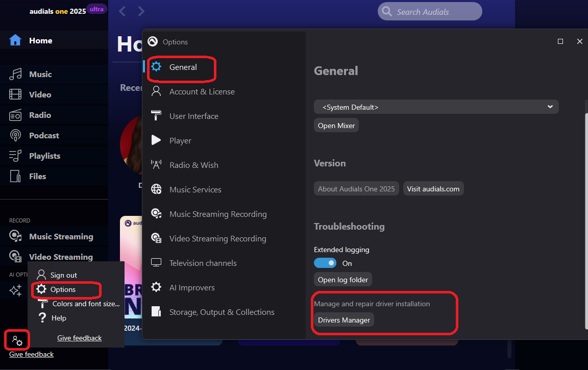The image size is (588, 370).
Task: Click Give feedback link in popup menu
Action: click(x=80, y=338)
